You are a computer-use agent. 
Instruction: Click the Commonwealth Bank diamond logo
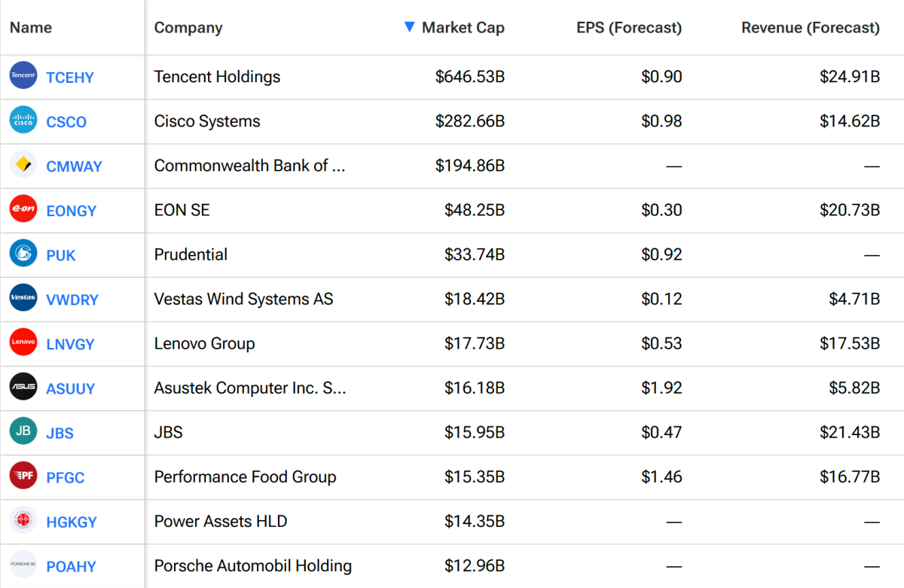click(x=23, y=164)
